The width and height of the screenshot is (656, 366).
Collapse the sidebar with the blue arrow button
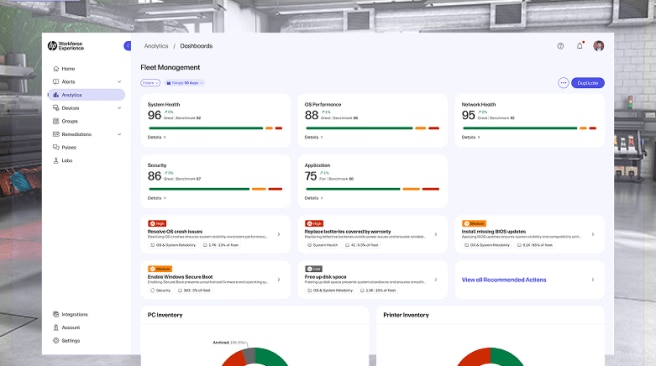pos(127,46)
